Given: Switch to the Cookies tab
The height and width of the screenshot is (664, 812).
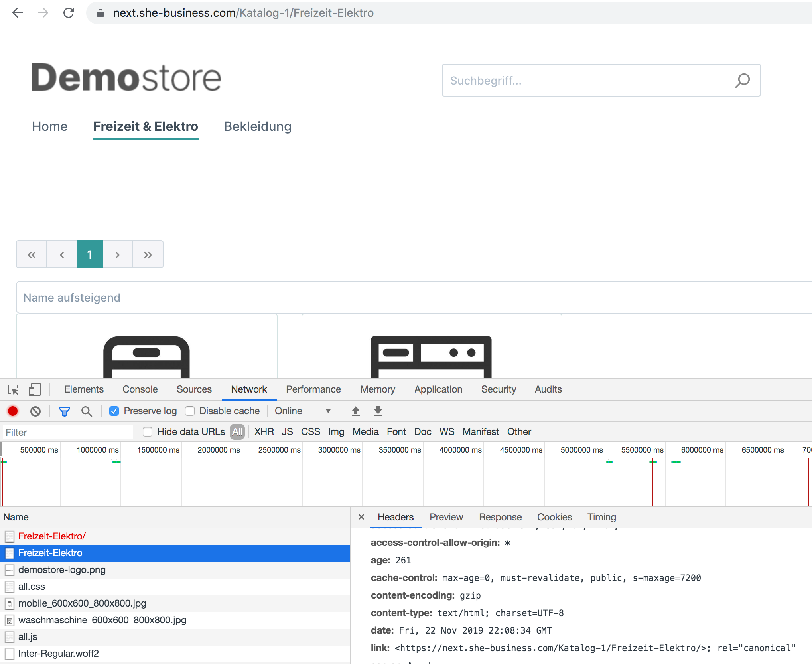Looking at the screenshot, I should (x=554, y=517).
